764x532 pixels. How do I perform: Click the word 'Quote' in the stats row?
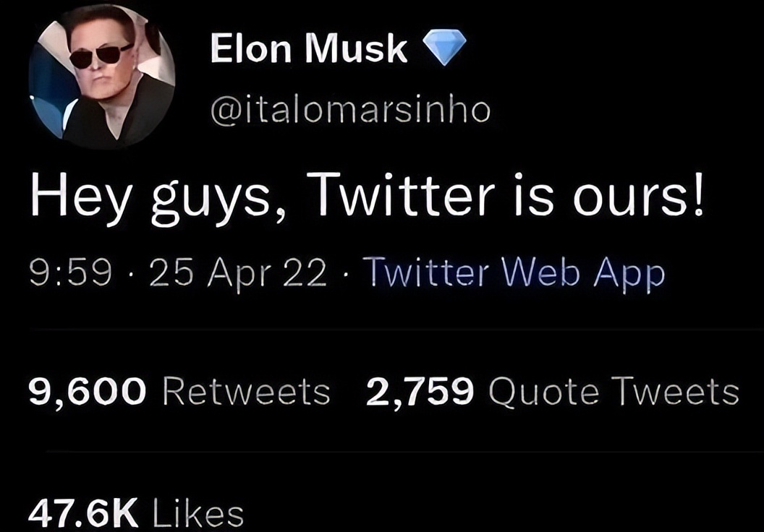[x=543, y=391]
